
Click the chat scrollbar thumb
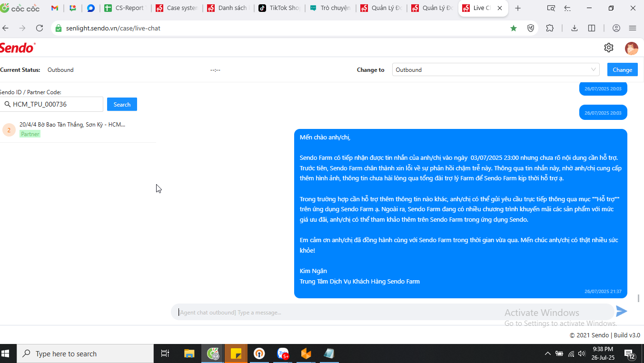(638, 298)
